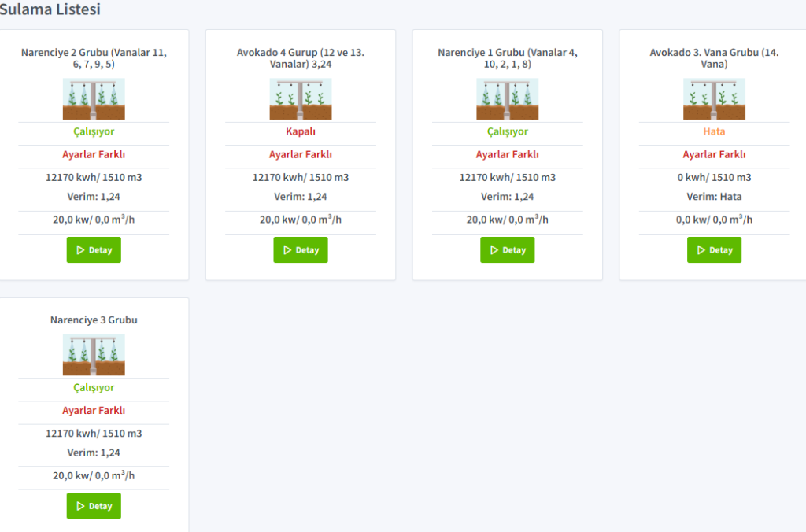806x532 pixels.
Task: Click the Sulama Listesi page heading
Action: [x=50, y=10]
